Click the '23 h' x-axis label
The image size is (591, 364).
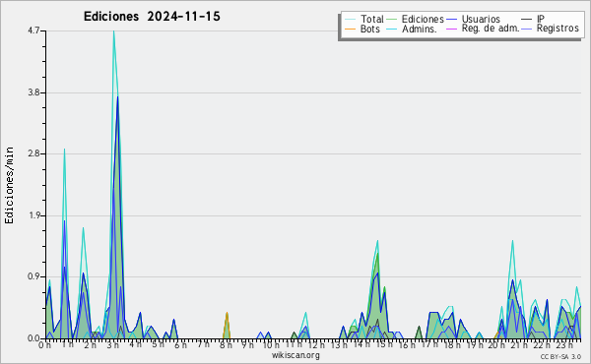564,344
